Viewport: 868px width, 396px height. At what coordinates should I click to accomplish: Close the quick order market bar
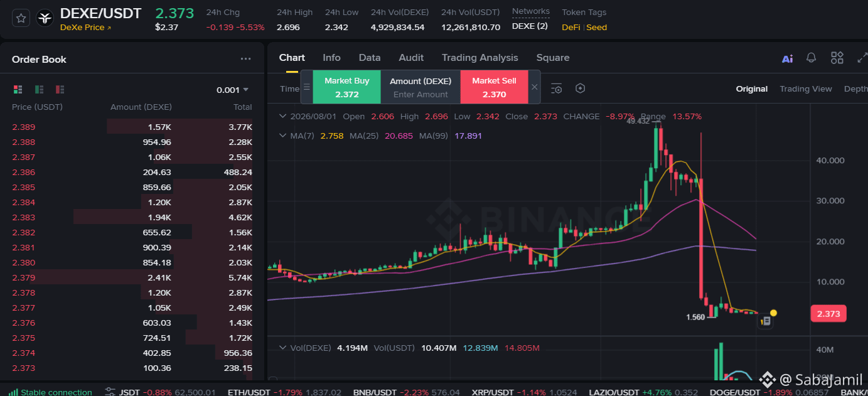pyautogui.click(x=534, y=87)
